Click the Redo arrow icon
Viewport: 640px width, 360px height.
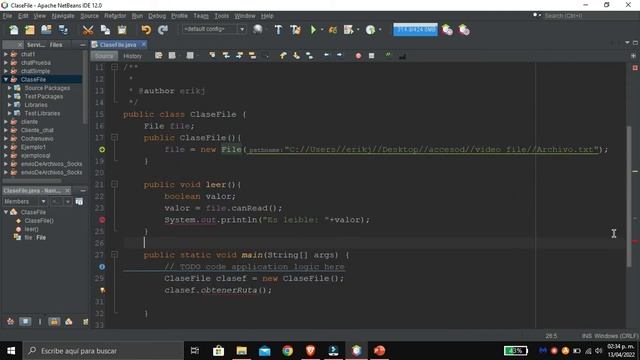tap(163, 30)
